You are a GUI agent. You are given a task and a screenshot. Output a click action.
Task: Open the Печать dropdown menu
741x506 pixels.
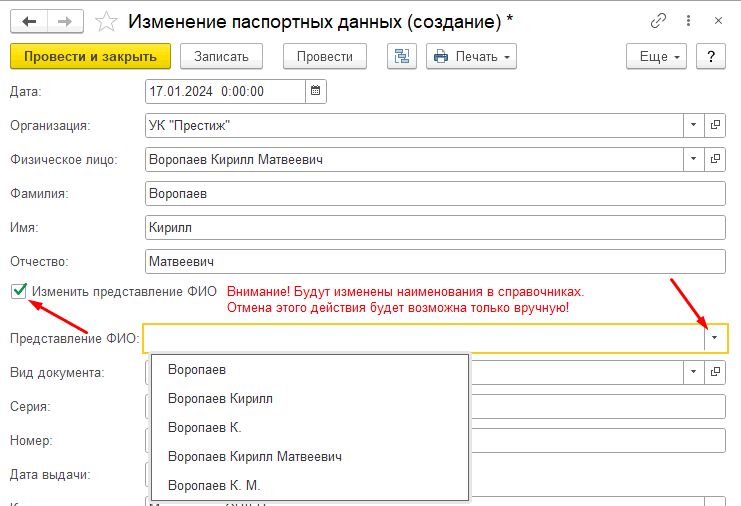[471, 57]
